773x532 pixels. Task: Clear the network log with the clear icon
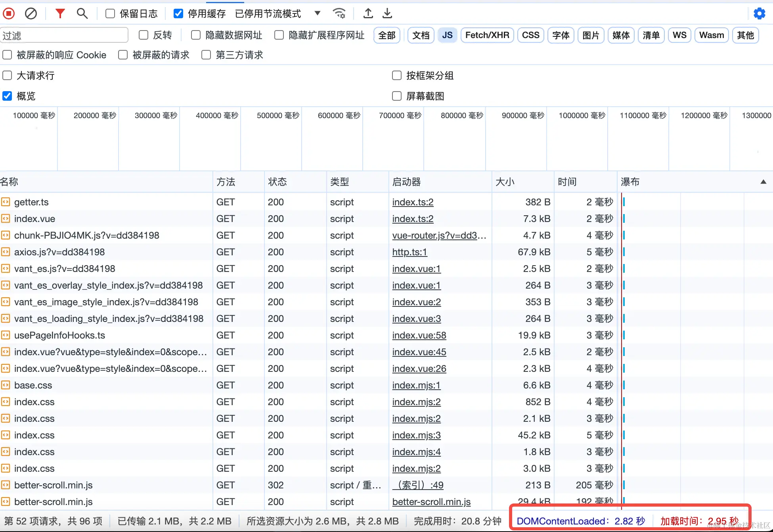[x=31, y=13]
